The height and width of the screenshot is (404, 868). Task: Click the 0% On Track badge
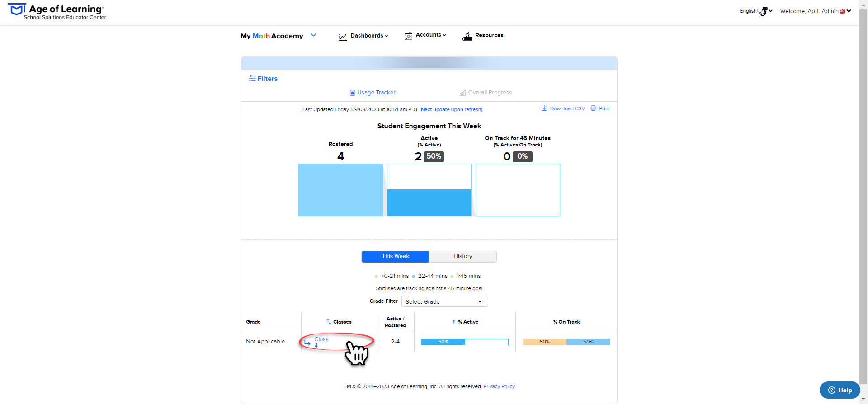point(523,156)
